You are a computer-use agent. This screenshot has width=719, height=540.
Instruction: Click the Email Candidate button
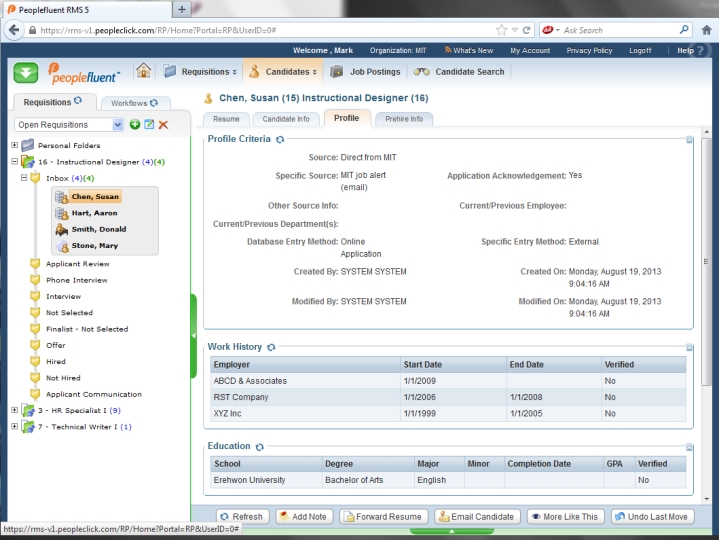[x=477, y=517]
